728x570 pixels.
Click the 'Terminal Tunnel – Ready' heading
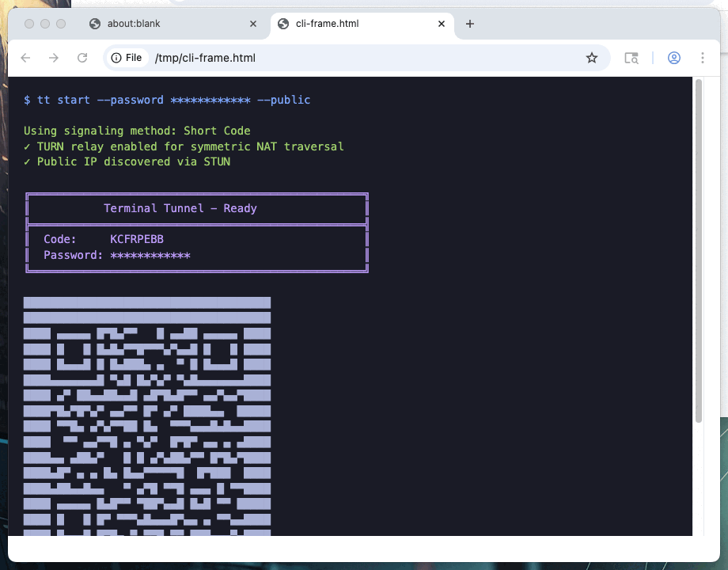pyautogui.click(x=180, y=208)
